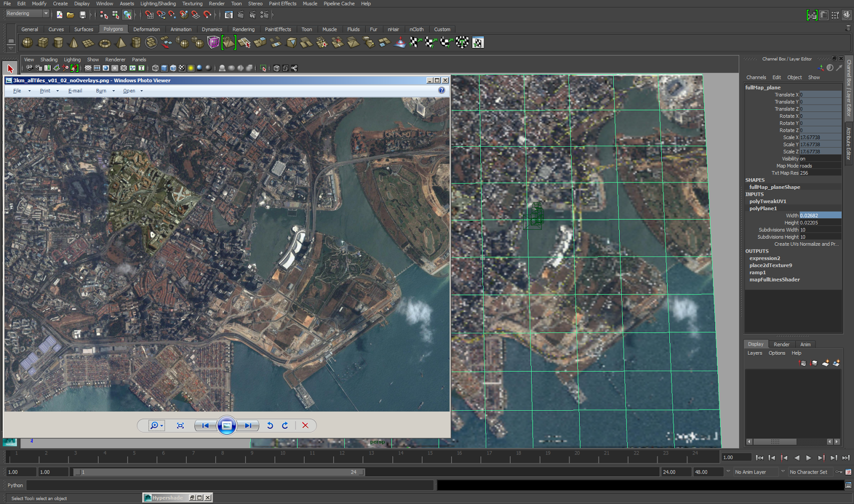Click the Select Tool arrow icon
854x504 pixels.
click(x=10, y=68)
